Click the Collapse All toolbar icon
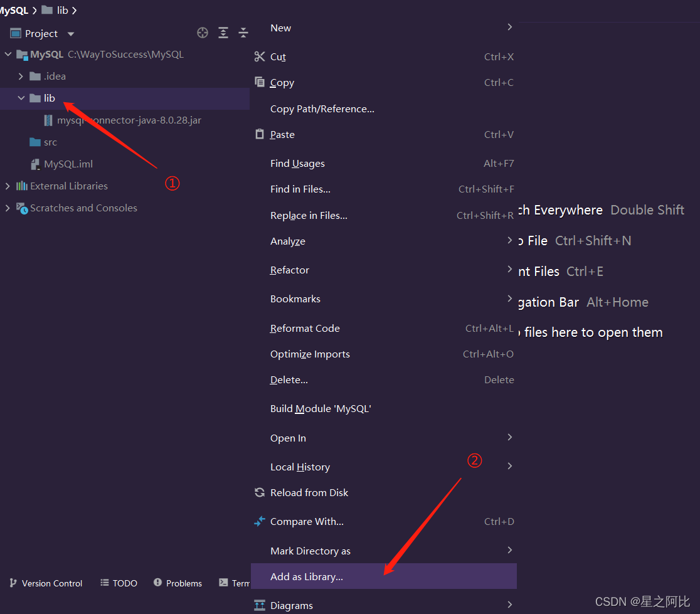 pyautogui.click(x=243, y=33)
